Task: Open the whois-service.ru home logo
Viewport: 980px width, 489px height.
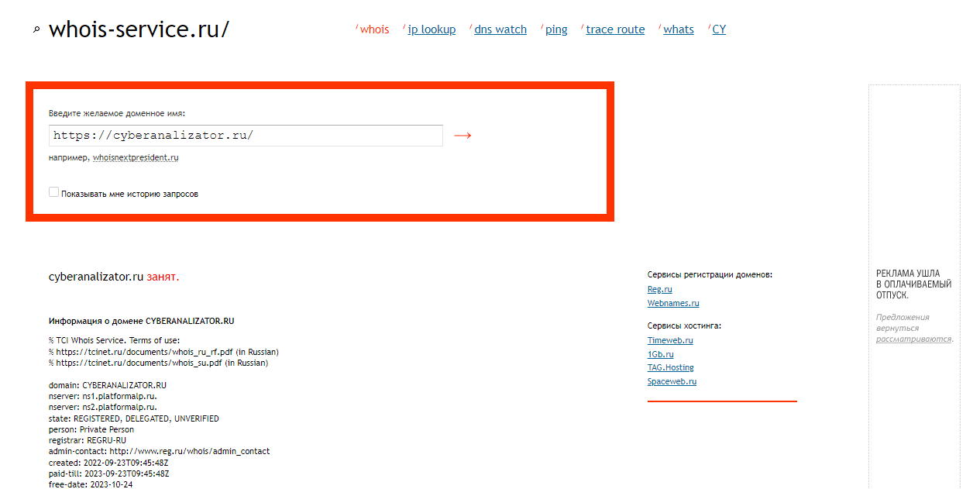Action: pos(139,29)
